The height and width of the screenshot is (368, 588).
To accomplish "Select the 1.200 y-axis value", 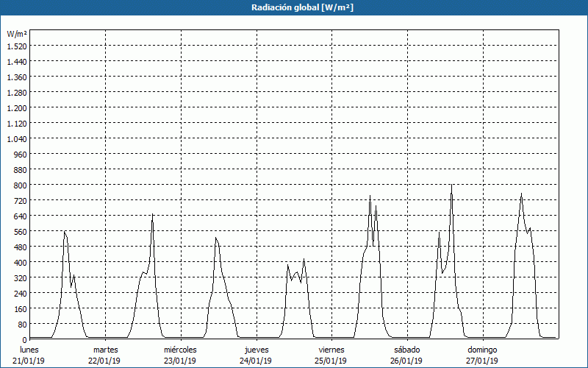I will click(17, 107).
